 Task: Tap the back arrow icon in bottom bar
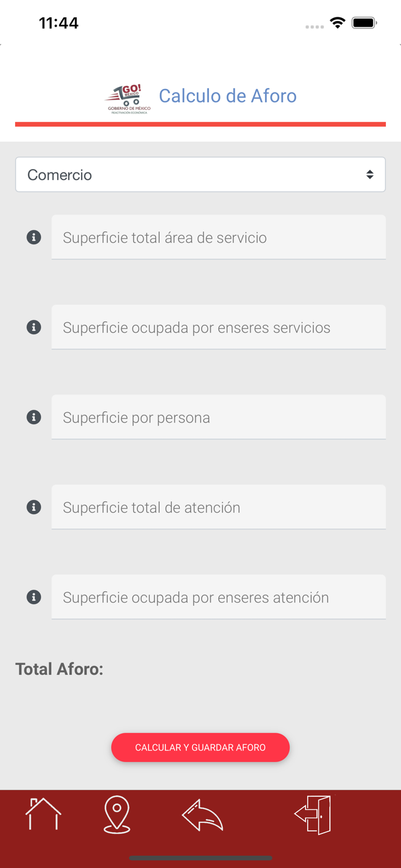point(201,814)
